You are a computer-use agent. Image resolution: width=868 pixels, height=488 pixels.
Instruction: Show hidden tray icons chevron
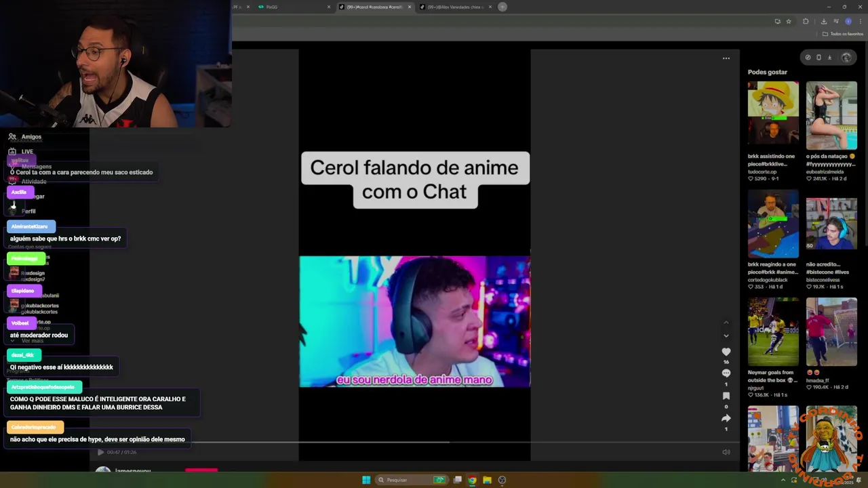[783, 480]
